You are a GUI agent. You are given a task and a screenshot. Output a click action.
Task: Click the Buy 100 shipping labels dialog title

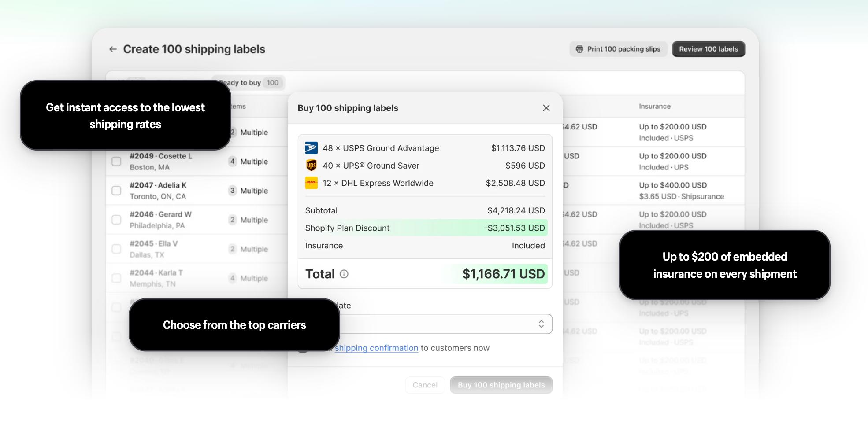(348, 108)
